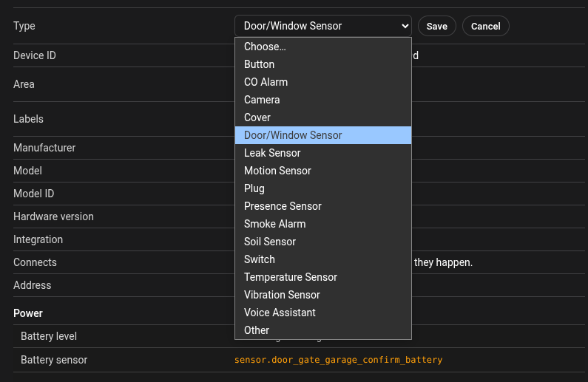The width and height of the screenshot is (588, 382).
Task: Select Vibration Sensor option
Action: (x=323, y=295)
